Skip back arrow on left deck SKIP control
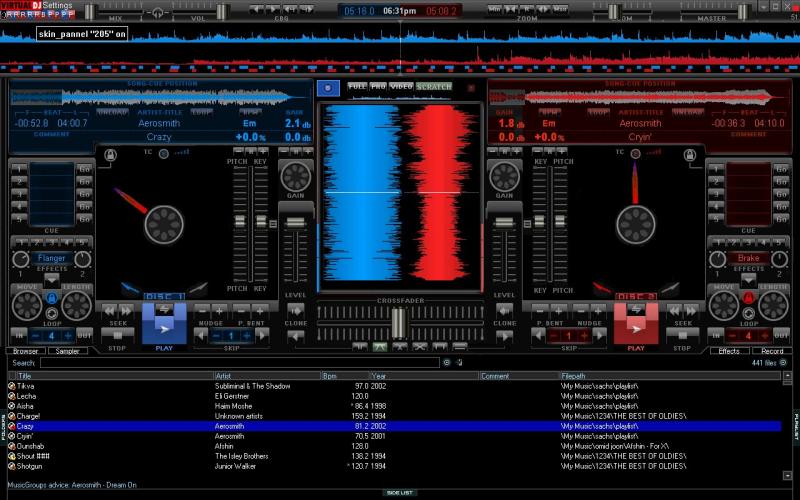 point(201,335)
